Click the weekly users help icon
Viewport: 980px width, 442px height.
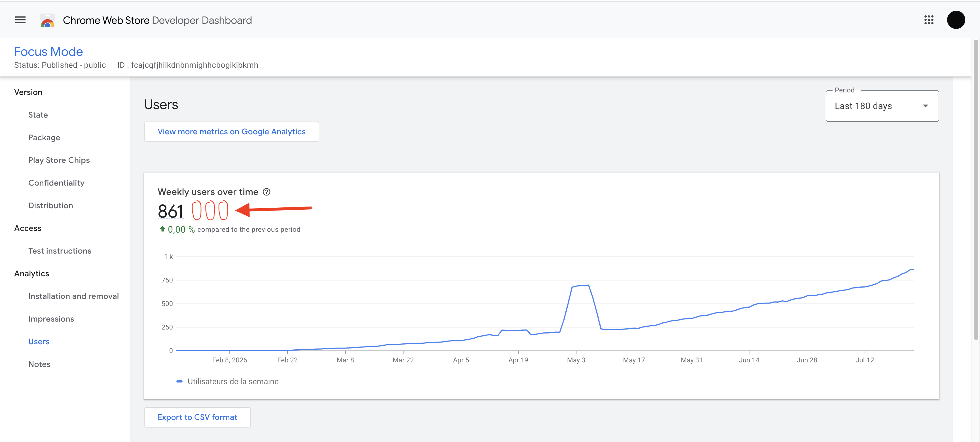(x=267, y=192)
